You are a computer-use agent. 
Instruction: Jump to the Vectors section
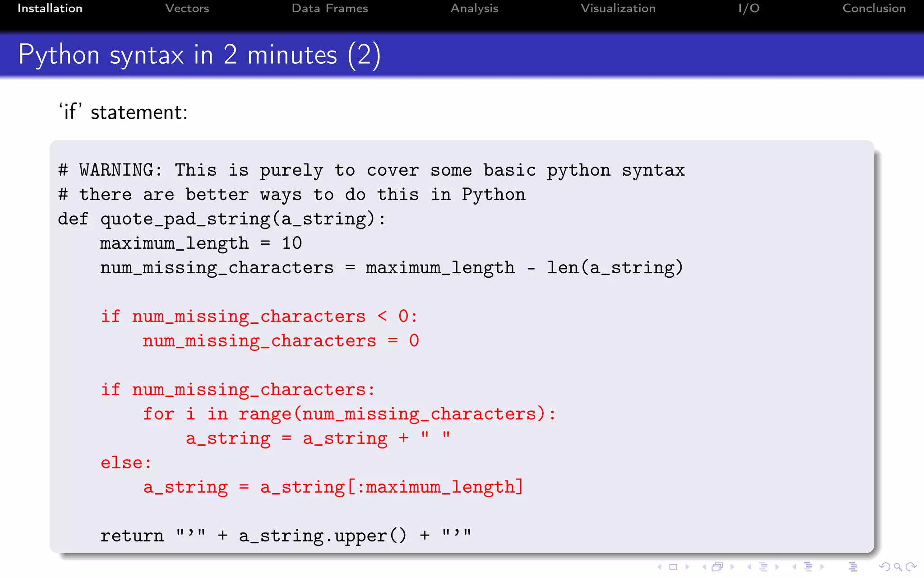(187, 8)
